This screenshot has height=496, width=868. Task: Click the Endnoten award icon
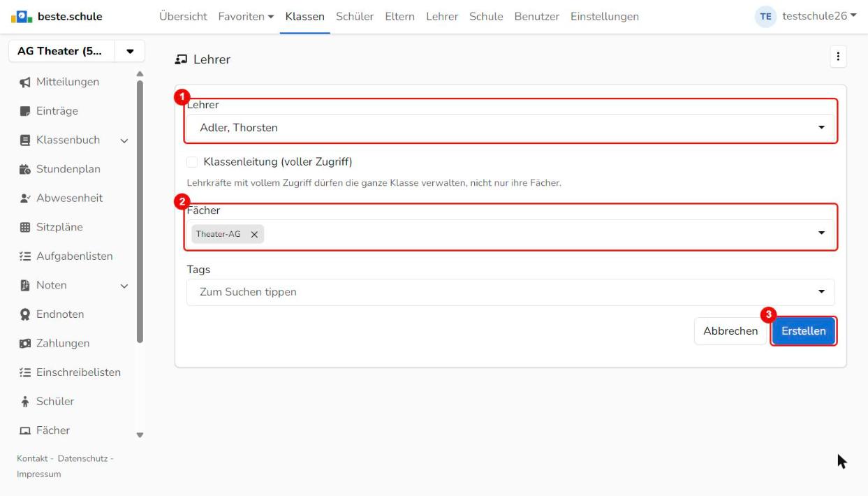click(25, 314)
